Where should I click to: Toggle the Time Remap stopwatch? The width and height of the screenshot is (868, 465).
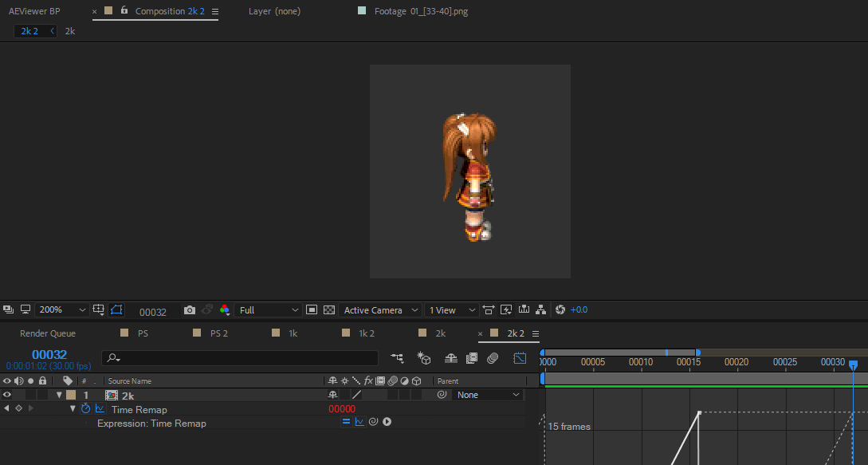point(86,409)
